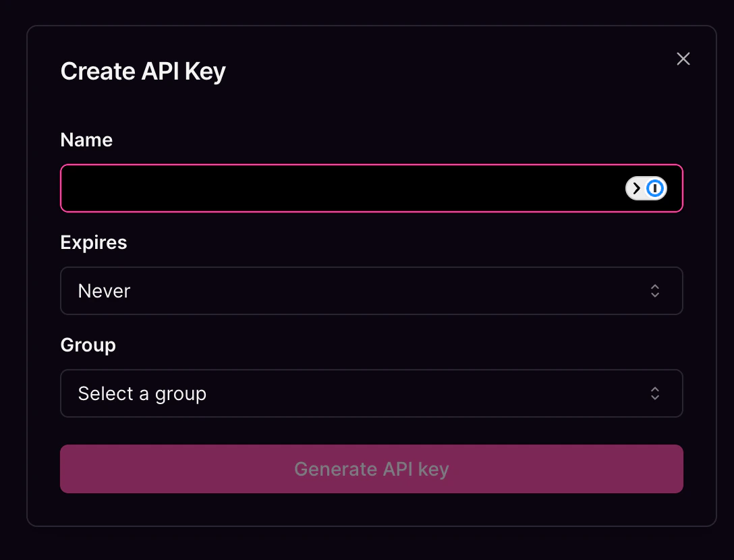Click the close icon in the top-right corner
Image resolution: width=734 pixels, height=560 pixels.
click(x=683, y=59)
